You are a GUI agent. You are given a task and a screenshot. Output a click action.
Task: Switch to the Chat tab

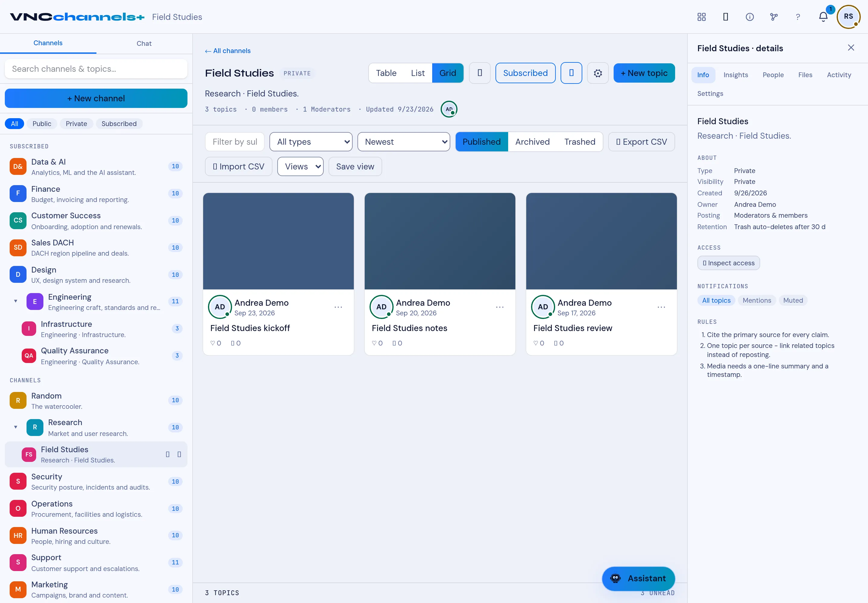click(x=144, y=43)
